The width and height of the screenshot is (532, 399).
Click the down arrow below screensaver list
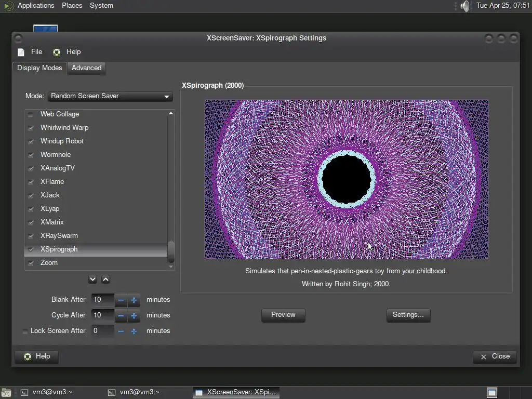point(92,279)
